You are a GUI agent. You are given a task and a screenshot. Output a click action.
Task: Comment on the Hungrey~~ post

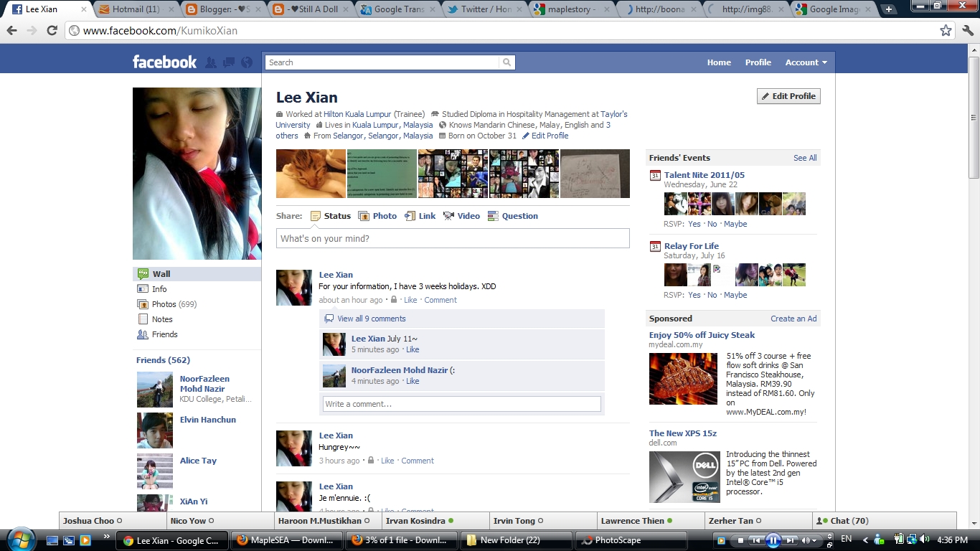418,461
